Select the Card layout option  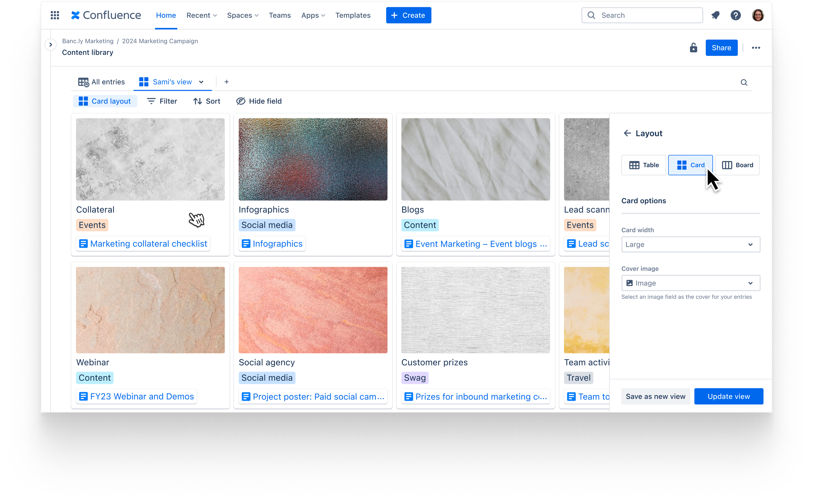click(690, 165)
